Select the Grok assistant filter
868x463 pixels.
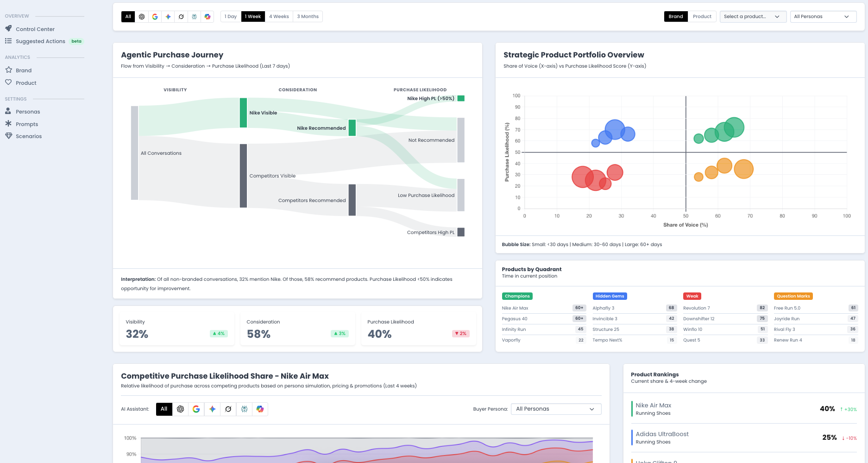click(181, 16)
